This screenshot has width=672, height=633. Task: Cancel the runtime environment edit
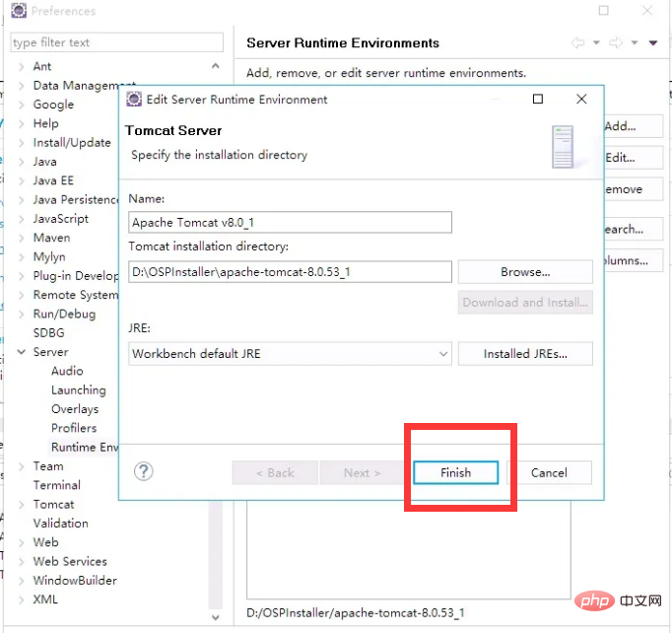549,473
